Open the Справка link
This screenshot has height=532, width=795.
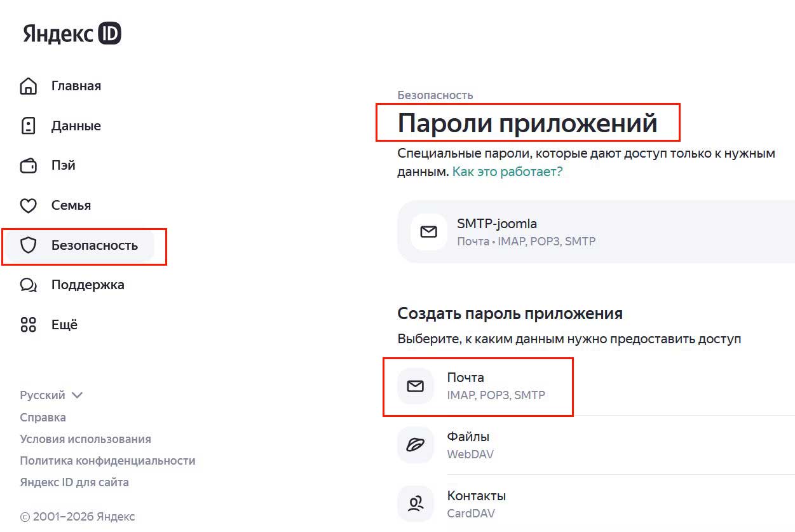43,418
